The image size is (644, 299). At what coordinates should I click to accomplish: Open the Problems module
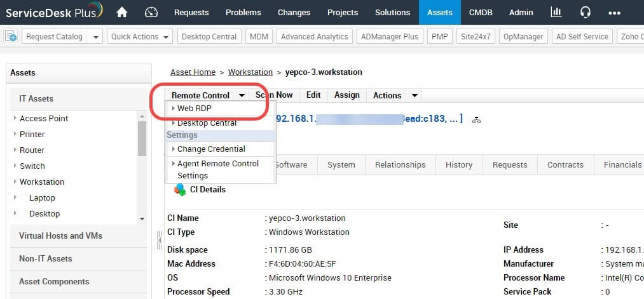243,12
